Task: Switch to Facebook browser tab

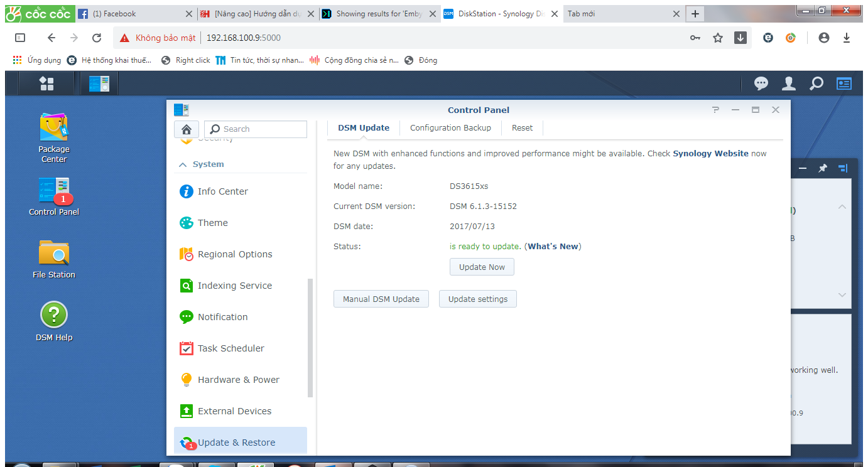Action: 136,13
